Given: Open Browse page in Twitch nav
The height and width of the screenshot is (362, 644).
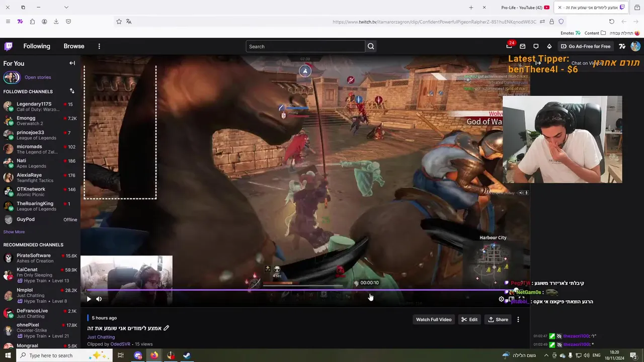Looking at the screenshot, I should [74, 46].
